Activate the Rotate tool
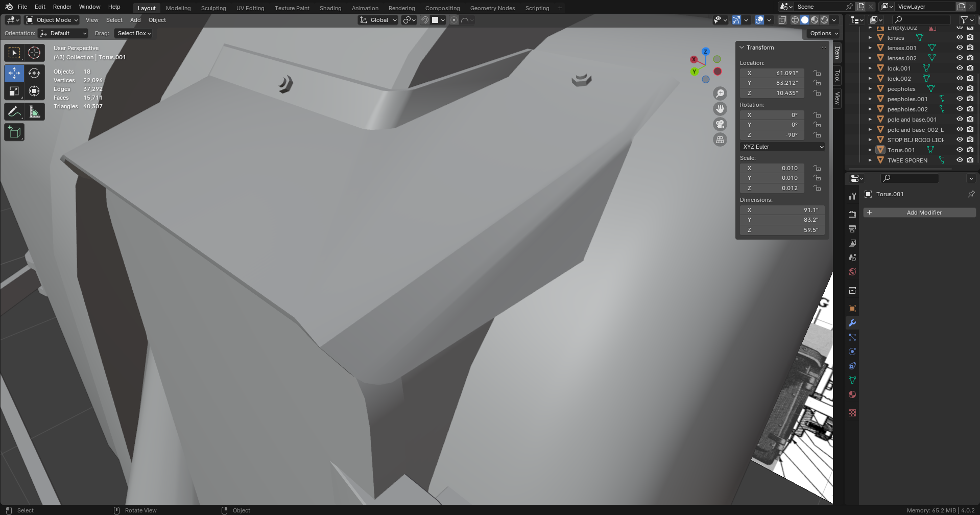Image resolution: width=980 pixels, height=515 pixels. (34, 74)
